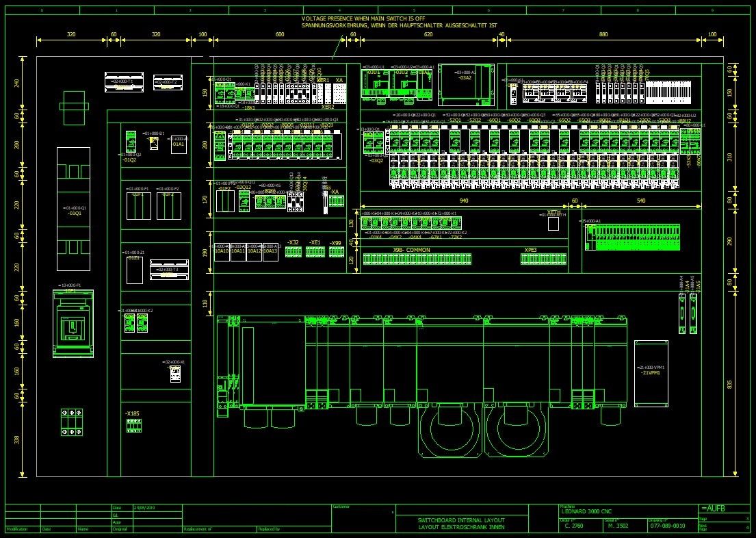Screen dimensions: 756x538
Task: Select the -X99 terminal block
Action: pos(336,252)
